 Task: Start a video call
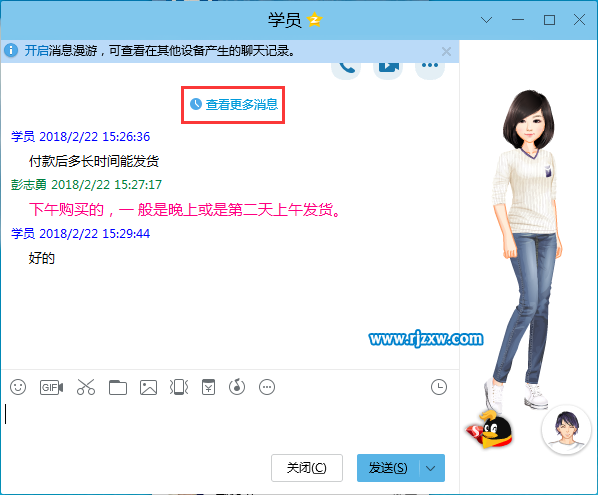(388, 68)
